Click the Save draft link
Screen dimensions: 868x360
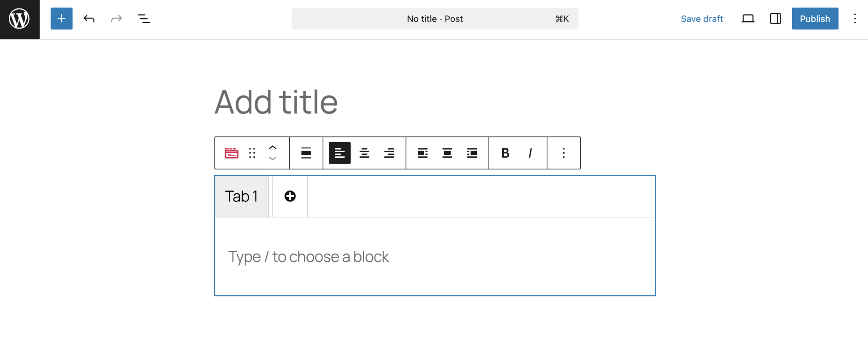click(x=702, y=19)
